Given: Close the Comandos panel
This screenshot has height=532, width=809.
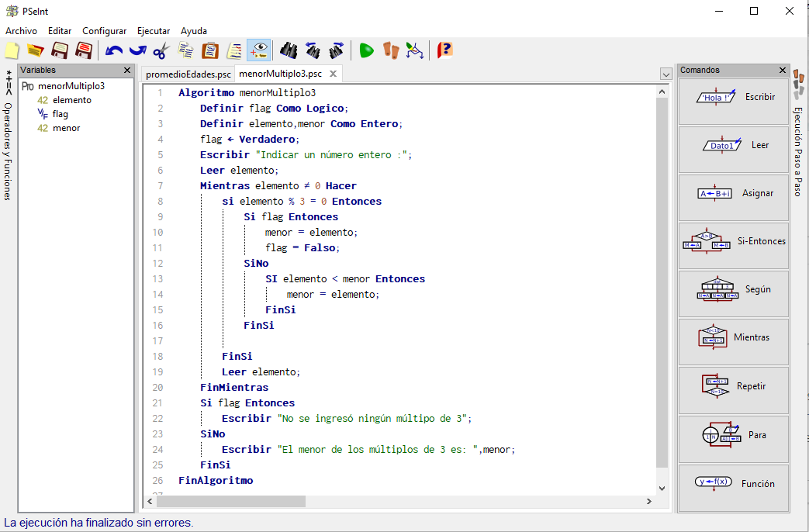Looking at the screenshot, I should pyautogui.click(x=783, y=70).
